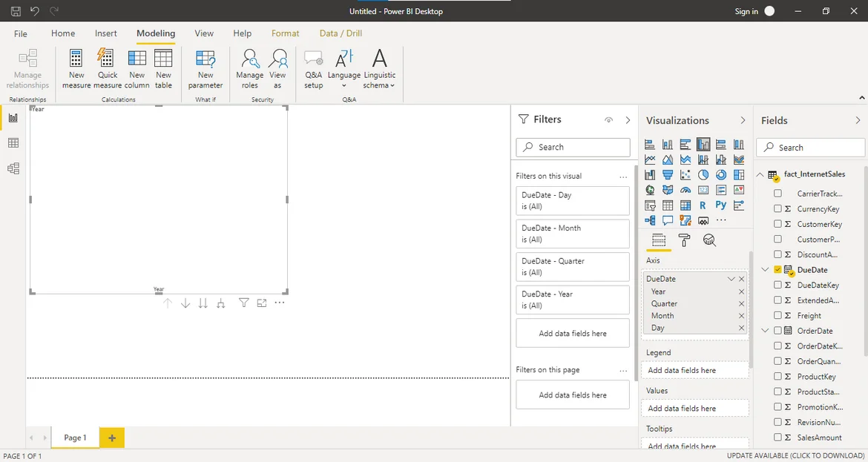This screenshot has width=868, height=462.
Task: Remove Quarter from the Axis hierarchy
Action: pyautogui.click(x=741, y=304)
